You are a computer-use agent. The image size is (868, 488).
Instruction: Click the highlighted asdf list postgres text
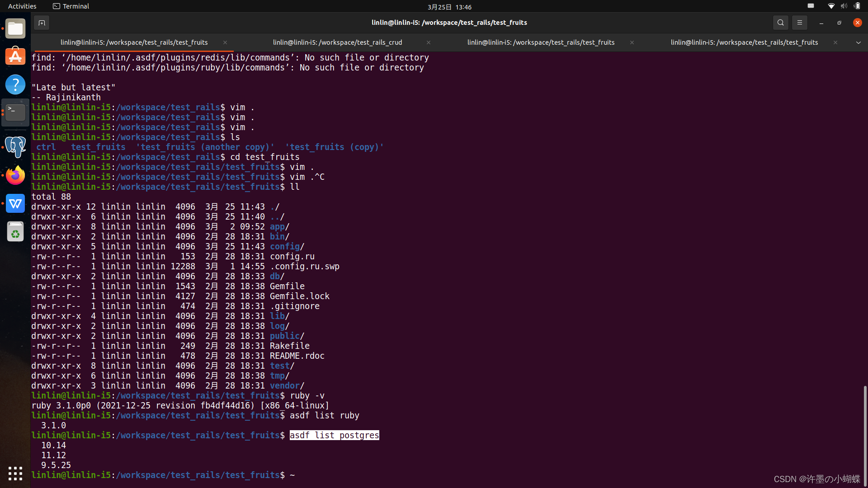point(334,435)
